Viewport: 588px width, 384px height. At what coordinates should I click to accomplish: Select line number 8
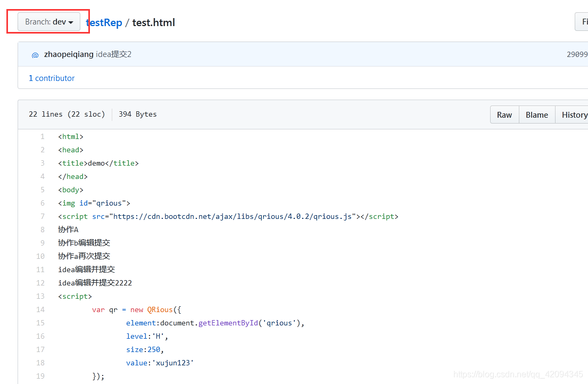pos(43,230)
